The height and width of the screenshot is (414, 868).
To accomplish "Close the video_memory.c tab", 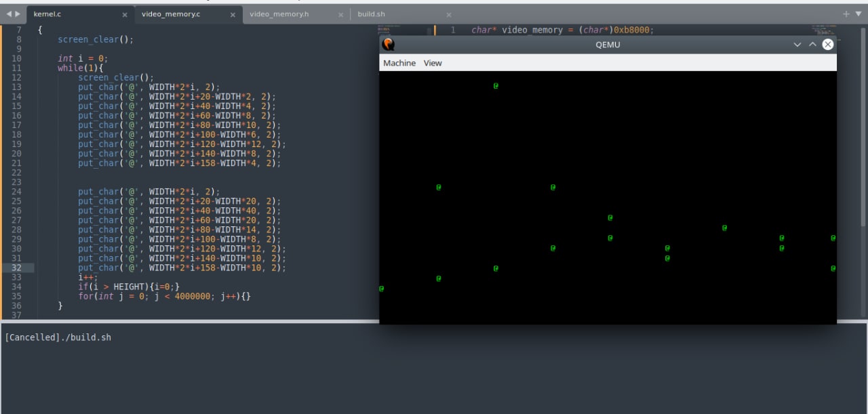I will tap(233, 14).
